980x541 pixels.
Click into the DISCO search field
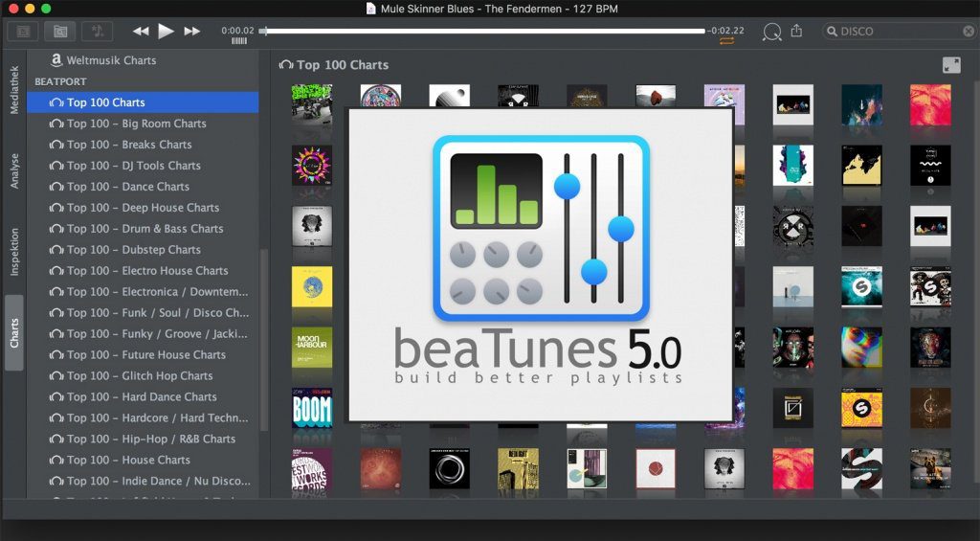point(899,31)
